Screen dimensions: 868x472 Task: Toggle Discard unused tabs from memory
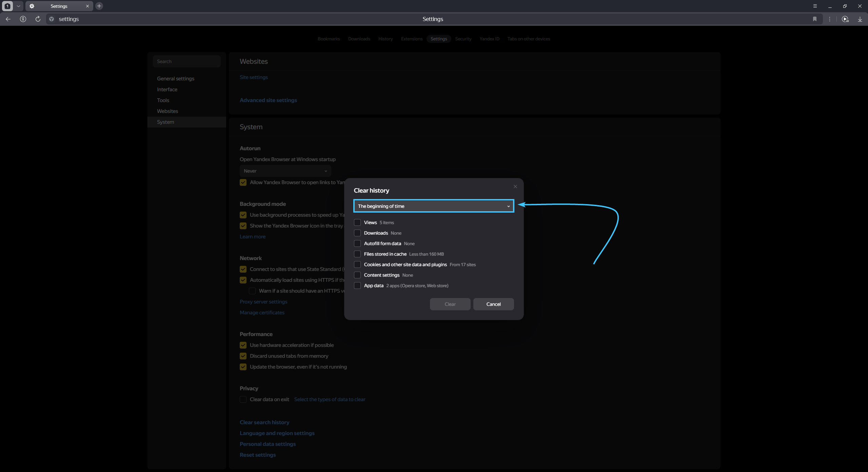(x=243, y=356)
